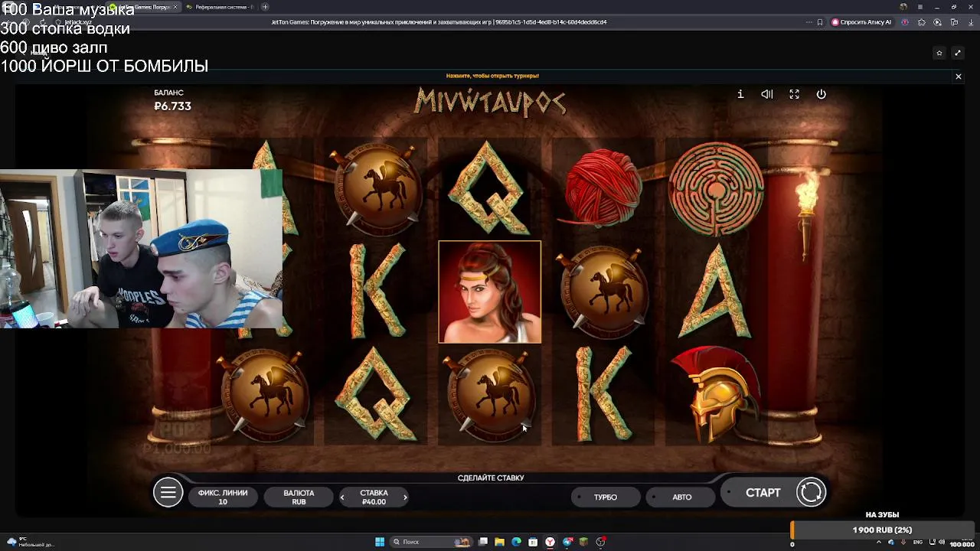Open the weather widget on the taskbar
Viewport: 980px width, 551px height.
[x=31, y=542]
